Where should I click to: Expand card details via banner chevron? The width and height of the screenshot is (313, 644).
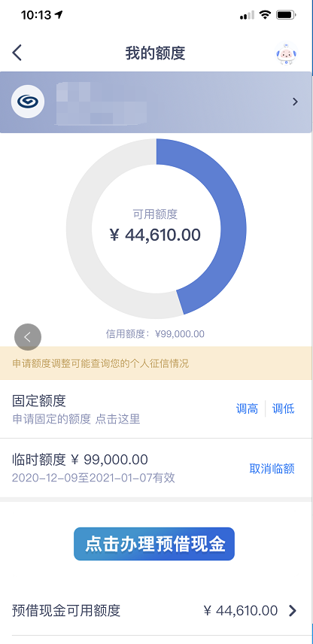tap(295, 102)
